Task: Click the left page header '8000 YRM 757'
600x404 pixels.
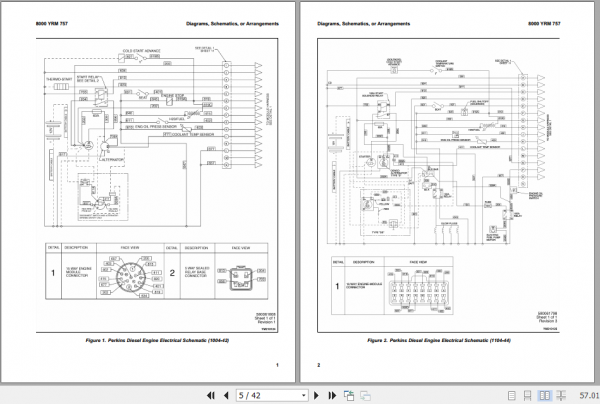Action: point(52,23)
